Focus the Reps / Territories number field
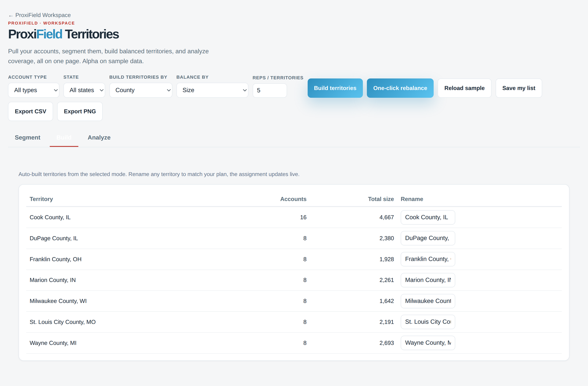 pos(270,90)
